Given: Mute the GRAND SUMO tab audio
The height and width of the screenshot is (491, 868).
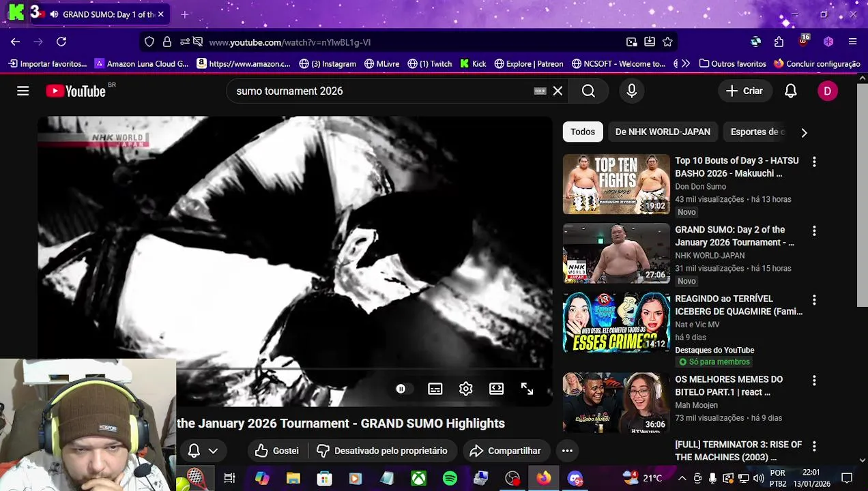Looking at the screenshot, I should tap(54, 14).
